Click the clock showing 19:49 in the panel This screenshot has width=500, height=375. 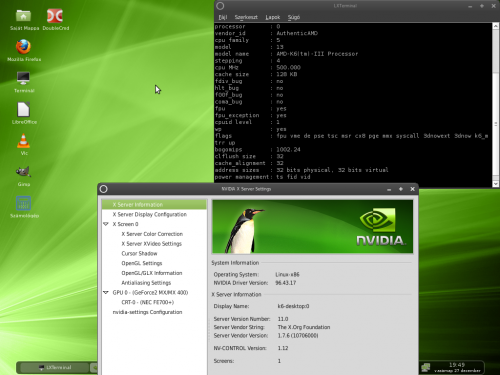coord(457,367)
